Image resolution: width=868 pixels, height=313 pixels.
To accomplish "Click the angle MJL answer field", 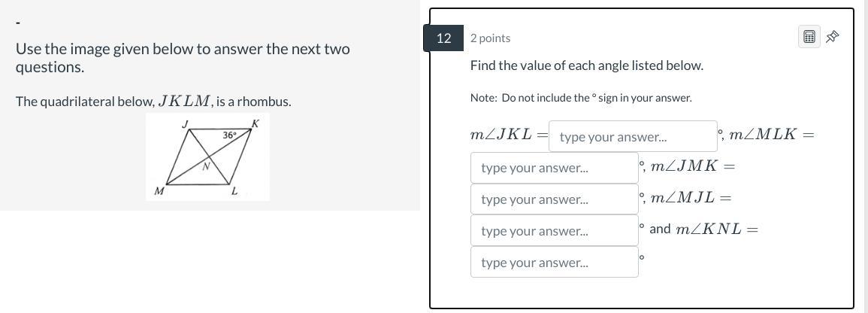I will pyautogui.click(x=554, y=231).
